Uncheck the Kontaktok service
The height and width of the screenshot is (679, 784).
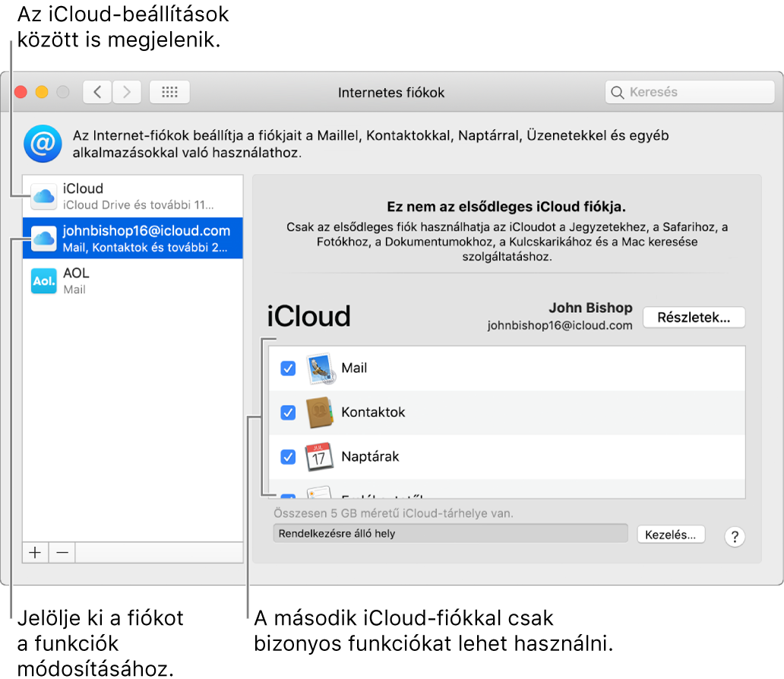(287, 412)
